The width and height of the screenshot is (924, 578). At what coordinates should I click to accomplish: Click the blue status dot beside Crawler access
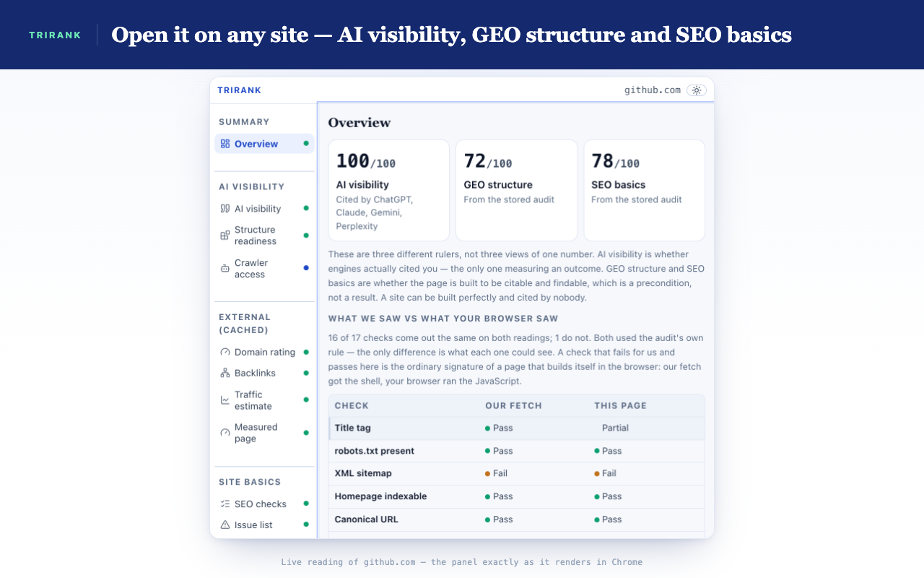pyautogui.click(x=306, y=268)
